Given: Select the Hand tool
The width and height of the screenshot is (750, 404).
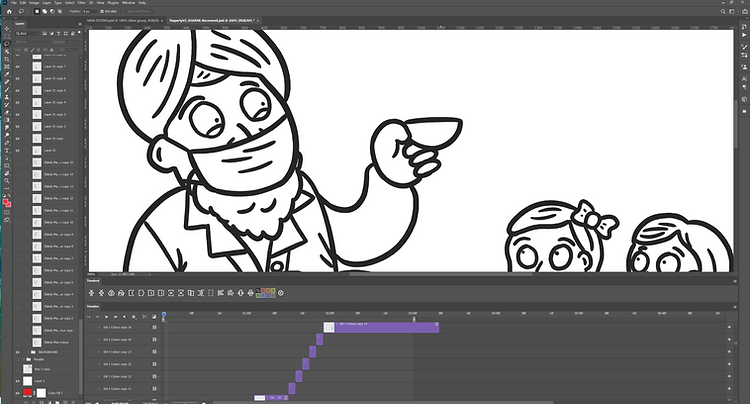Looking at the screenshot, I should (7, 173).
